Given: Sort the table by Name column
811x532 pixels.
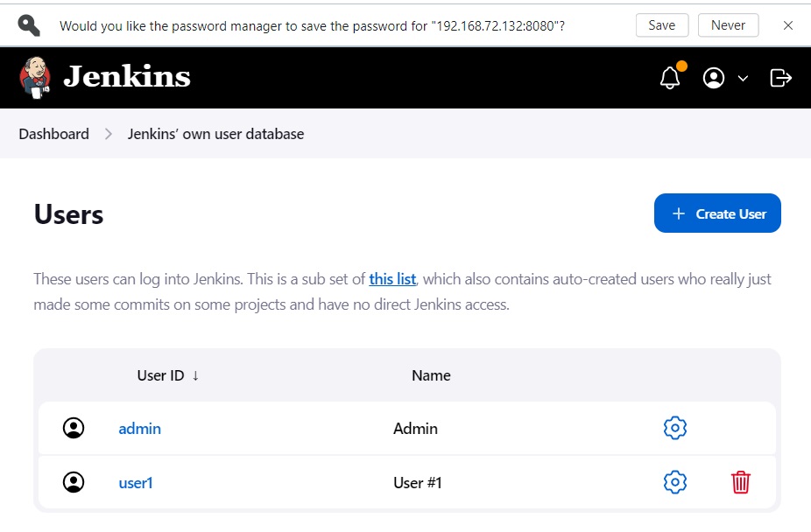Looking at the screenshot, I should pyautogui.click(x=431, y=375).
